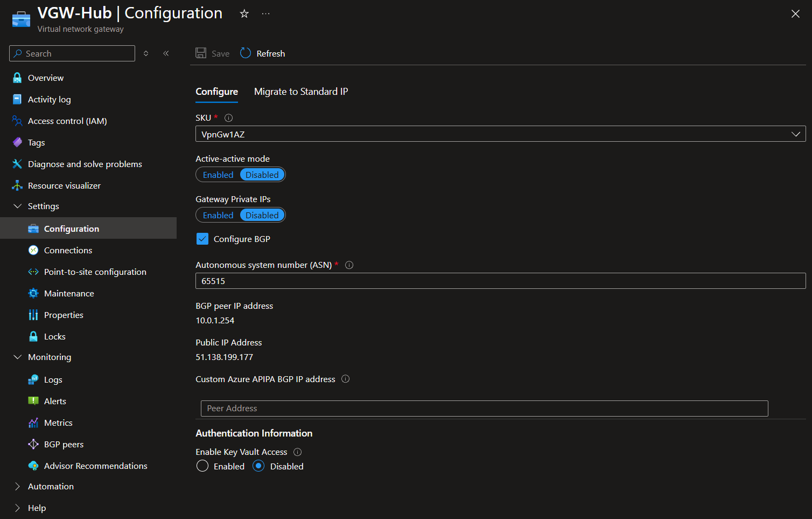812x519 pixels.
Task: Click the Peer Address input field
Action: 485,409
